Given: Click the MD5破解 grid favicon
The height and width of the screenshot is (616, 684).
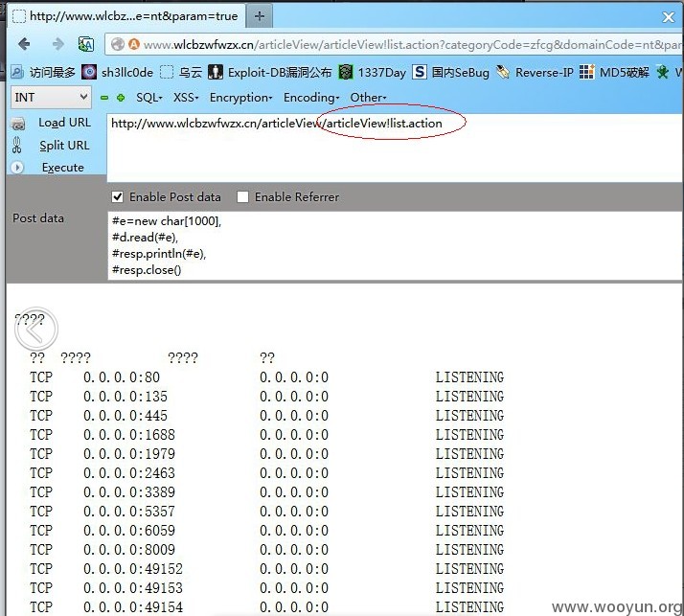Looking at the screenshot, I should click(x=586, y=72).
